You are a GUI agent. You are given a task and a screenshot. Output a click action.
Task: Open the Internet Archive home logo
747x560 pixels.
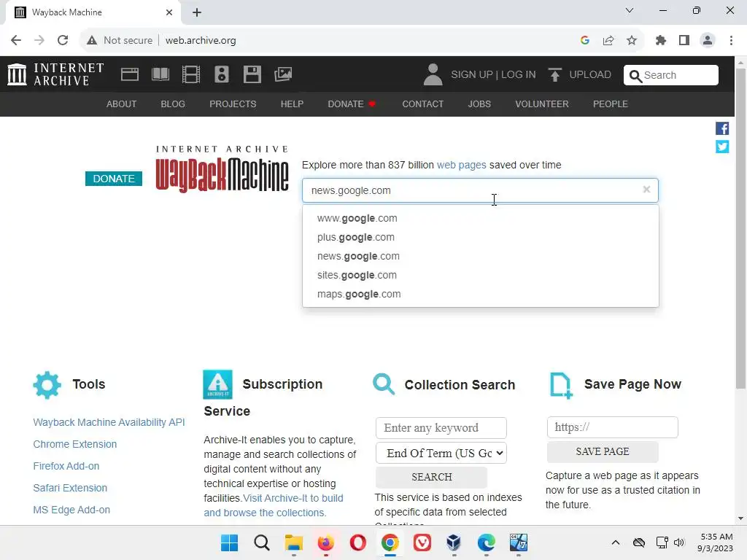55,74
